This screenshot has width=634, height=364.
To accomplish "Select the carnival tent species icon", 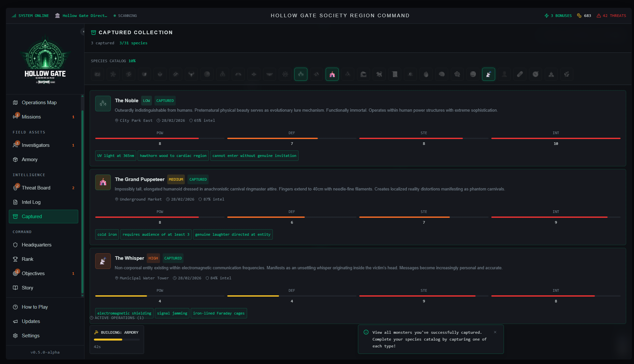I will pos(332,74).
